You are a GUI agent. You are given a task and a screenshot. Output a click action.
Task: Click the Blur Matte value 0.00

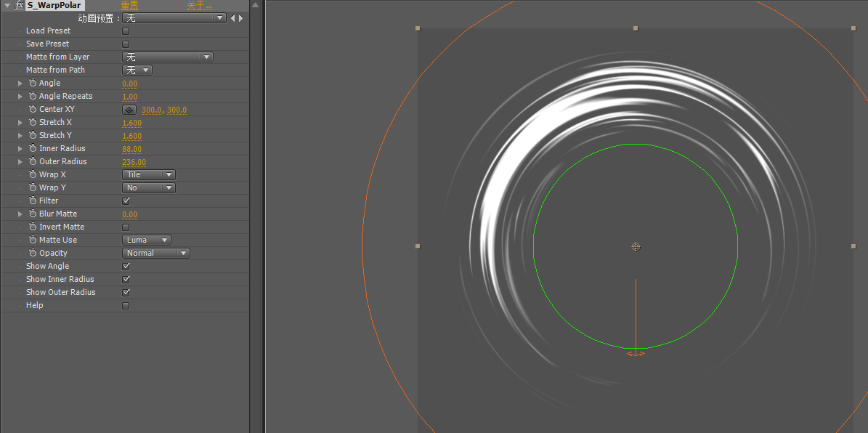[x=129, y=214]
